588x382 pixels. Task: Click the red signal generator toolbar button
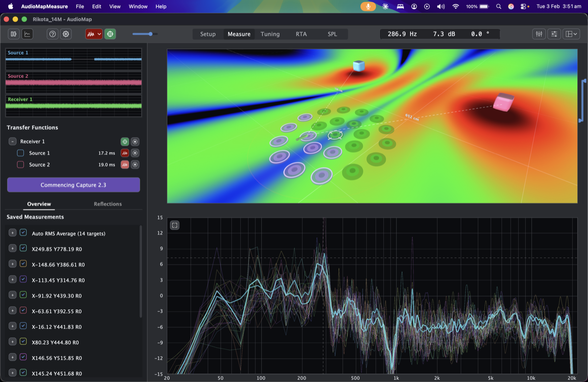(x=91, y=34)
